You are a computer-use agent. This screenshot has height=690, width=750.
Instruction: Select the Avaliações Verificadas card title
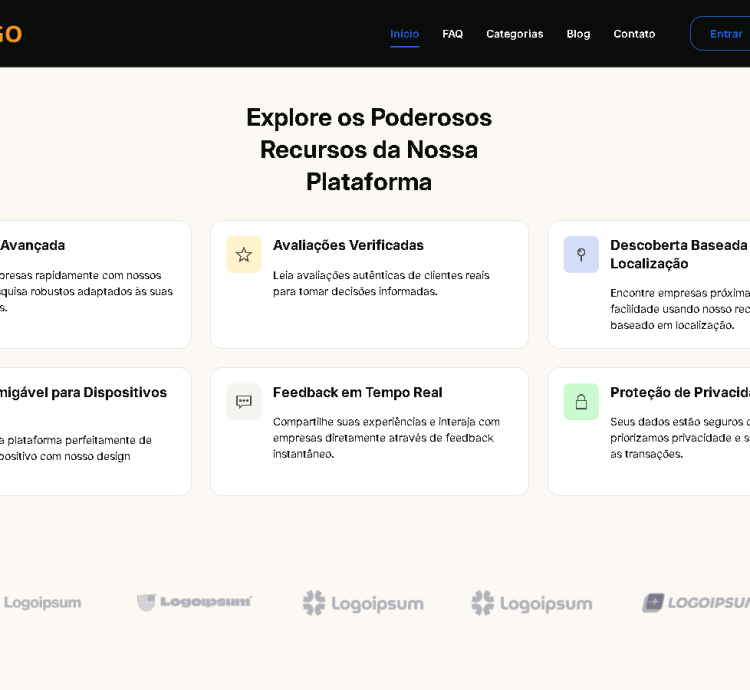(x=348, y=245)
